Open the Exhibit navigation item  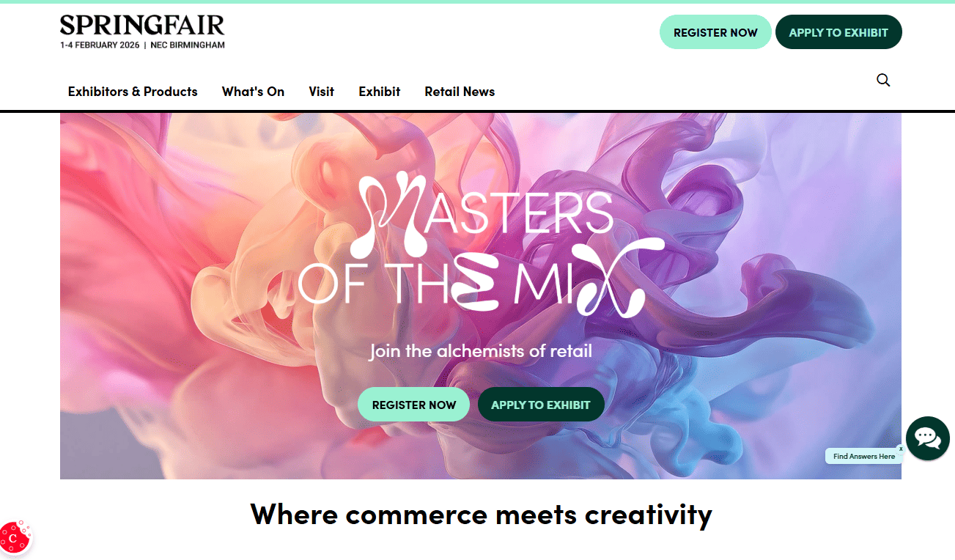click(x=379, y=92)
